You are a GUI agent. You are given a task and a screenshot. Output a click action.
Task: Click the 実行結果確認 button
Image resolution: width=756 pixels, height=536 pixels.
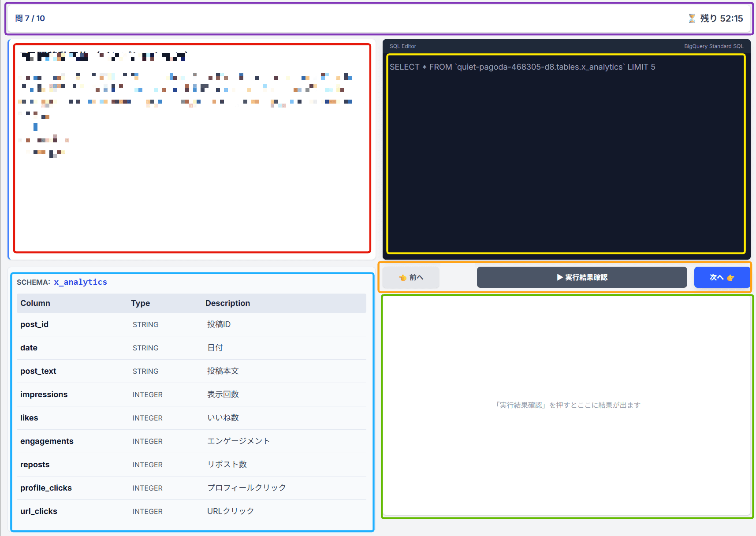pyautogui.click(x=581, y=277)
